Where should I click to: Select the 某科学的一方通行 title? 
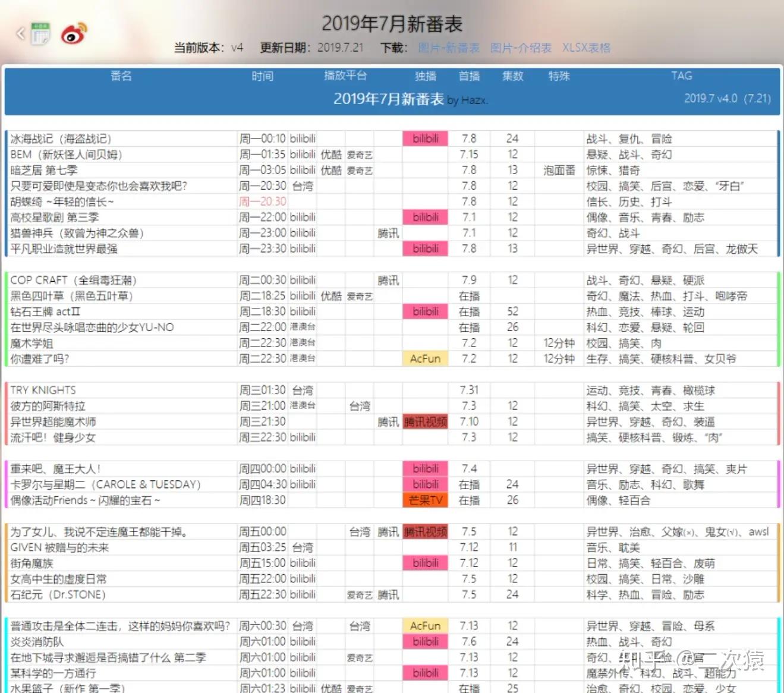click(x=53, y=673)
